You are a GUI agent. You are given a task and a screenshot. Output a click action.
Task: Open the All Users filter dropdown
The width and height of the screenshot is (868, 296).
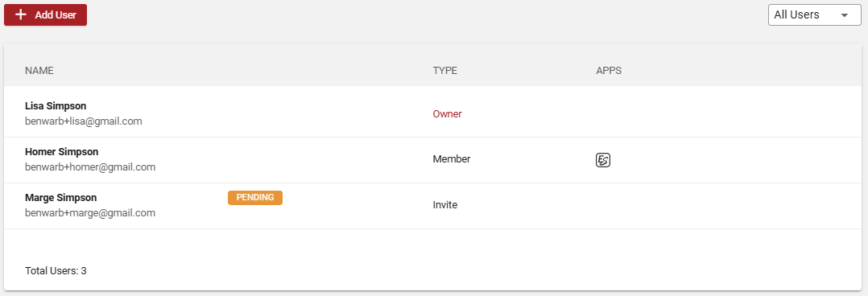tap(814, 15)
